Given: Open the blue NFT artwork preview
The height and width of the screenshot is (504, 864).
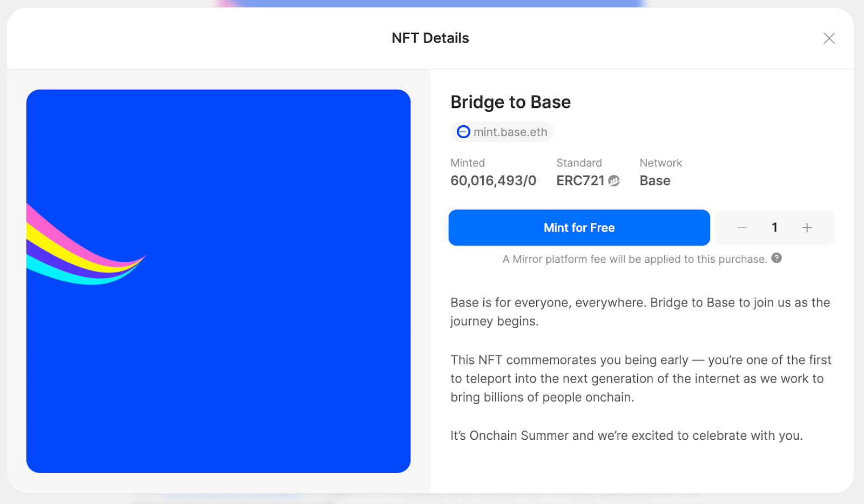Looking at the screenshot, I should click(218, 281).
